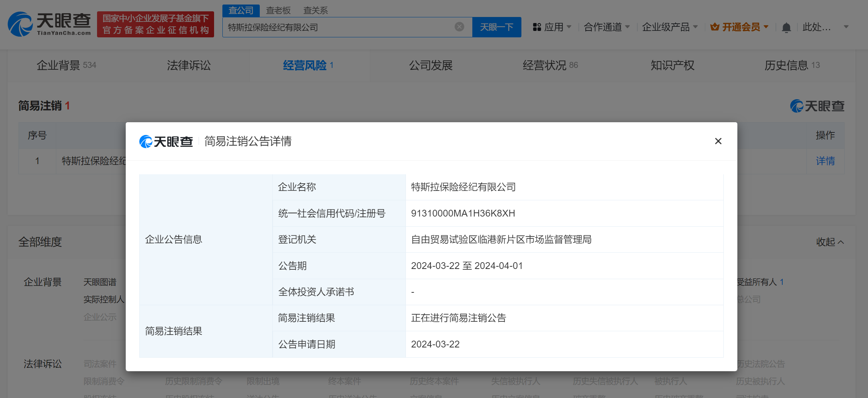The width and height of the screenshot is (868, 398).
Task: Click the Tianyancha logo in the header
Action: [49, 24]
